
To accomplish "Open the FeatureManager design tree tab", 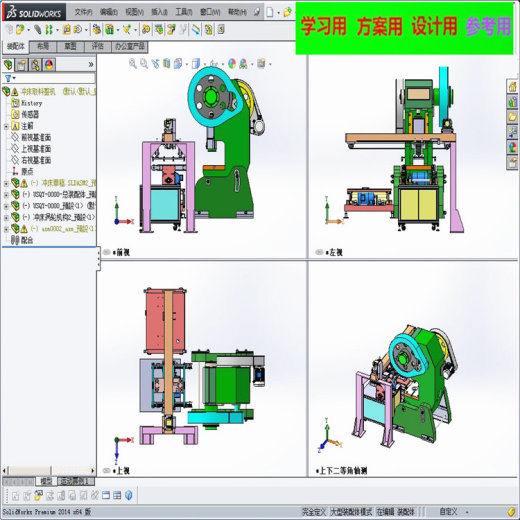I will [x=8, y=65].
